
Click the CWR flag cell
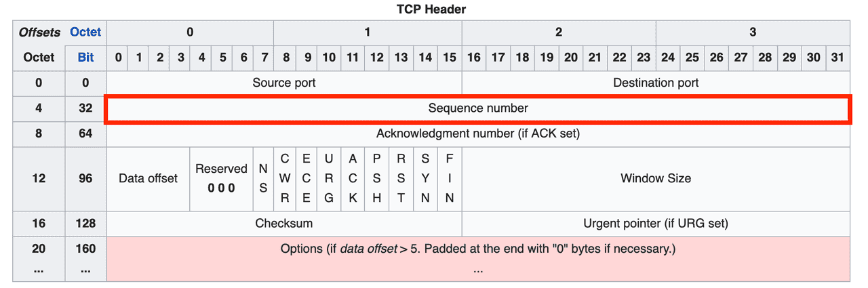tap(285, 179)
